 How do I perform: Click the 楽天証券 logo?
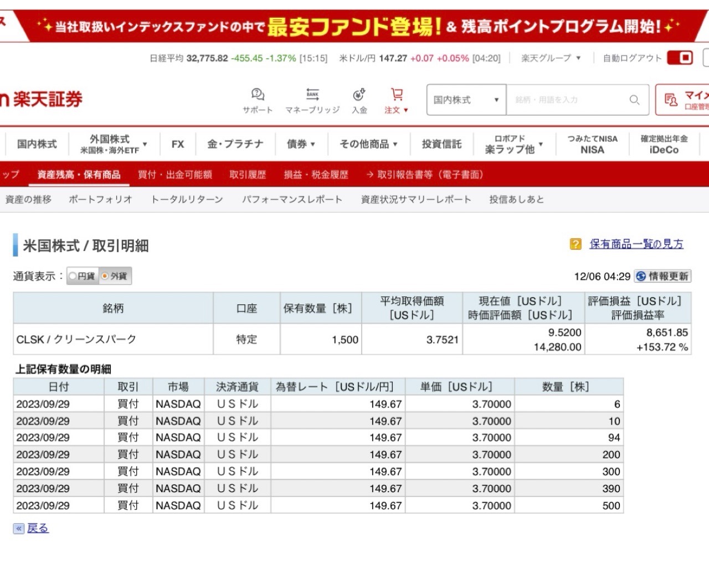[41, 100]
